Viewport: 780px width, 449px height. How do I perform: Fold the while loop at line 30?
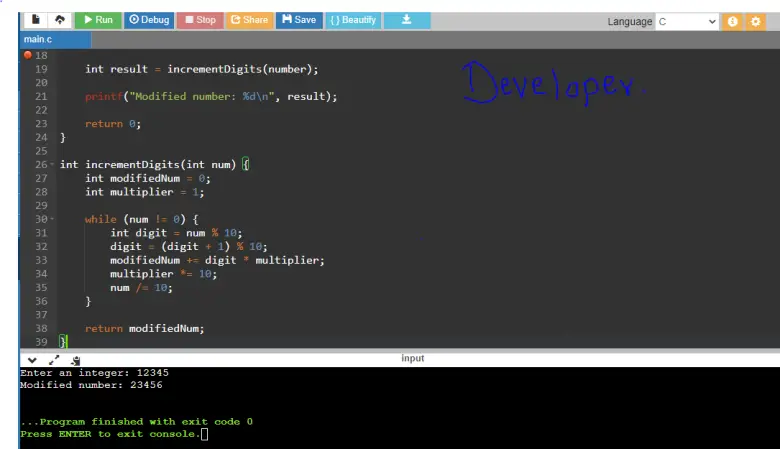click(52, 219)
